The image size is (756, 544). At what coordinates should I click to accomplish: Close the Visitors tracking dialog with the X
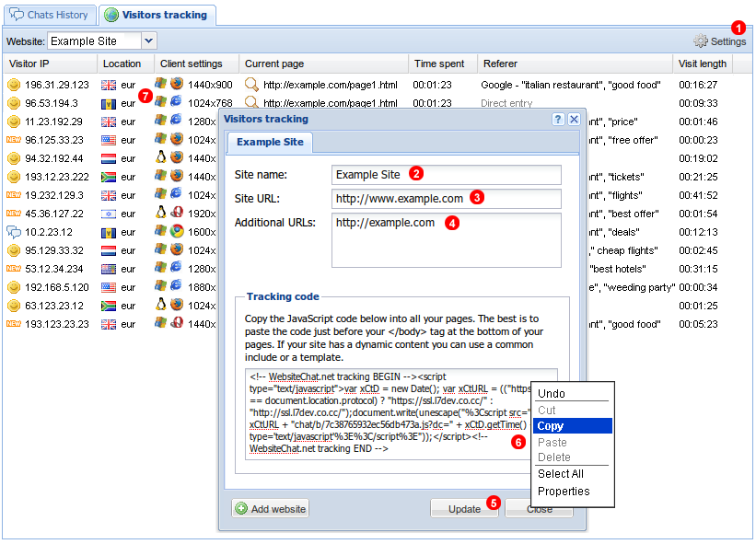click(x=574, y=119)
